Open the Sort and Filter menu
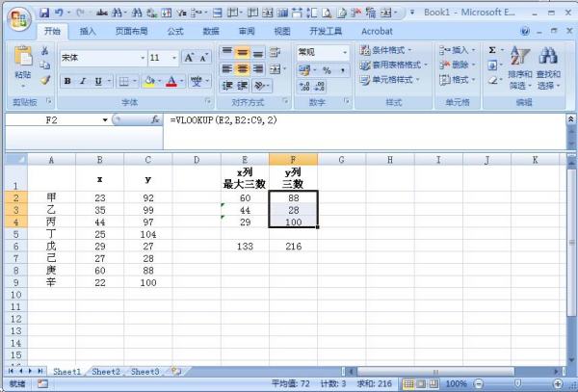The height and width of the screenshot is (392, 578). click(x=520, y=67)
